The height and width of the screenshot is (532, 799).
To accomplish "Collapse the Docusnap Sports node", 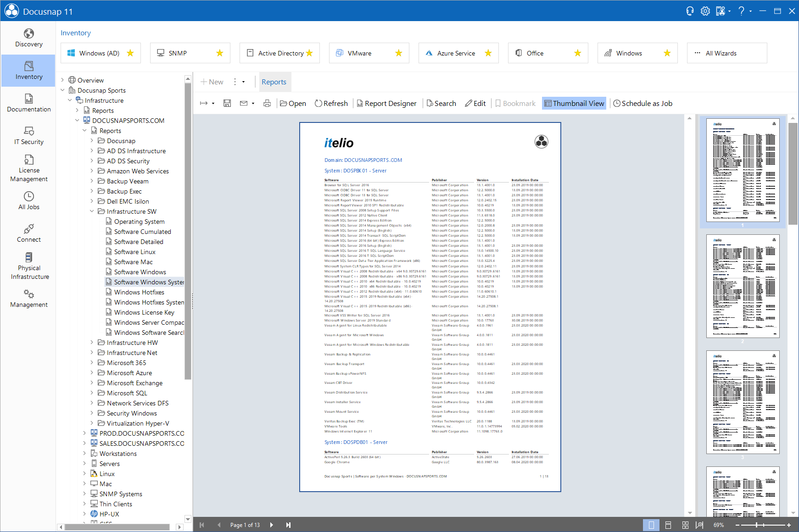I will tap(62, 90).
